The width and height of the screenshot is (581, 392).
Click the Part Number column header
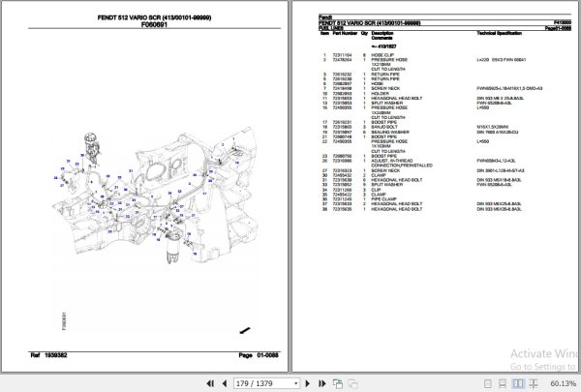tap(345, 33)
